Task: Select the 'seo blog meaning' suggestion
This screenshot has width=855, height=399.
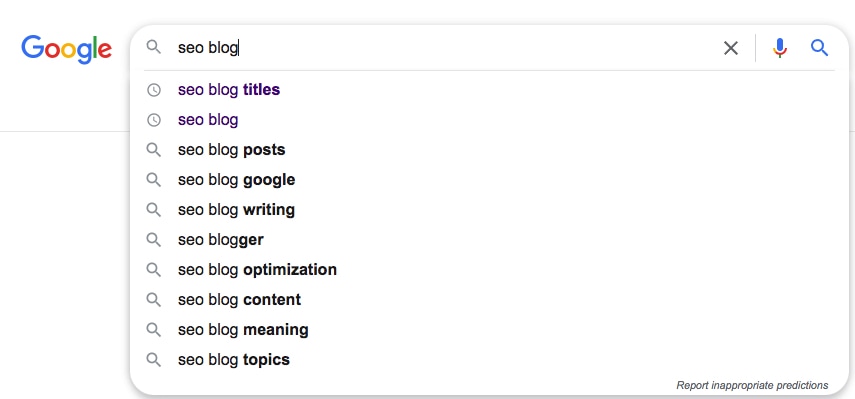Action: coord(243,330)
